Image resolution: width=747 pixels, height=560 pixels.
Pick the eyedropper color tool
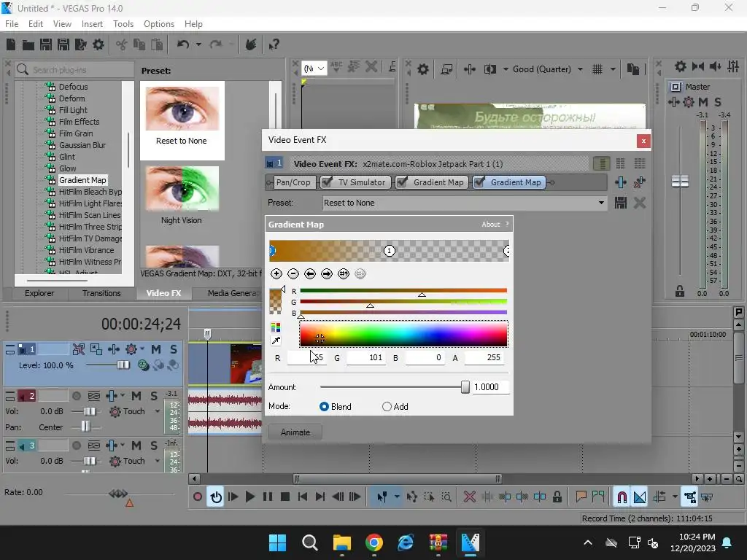[x=275, y=341]
